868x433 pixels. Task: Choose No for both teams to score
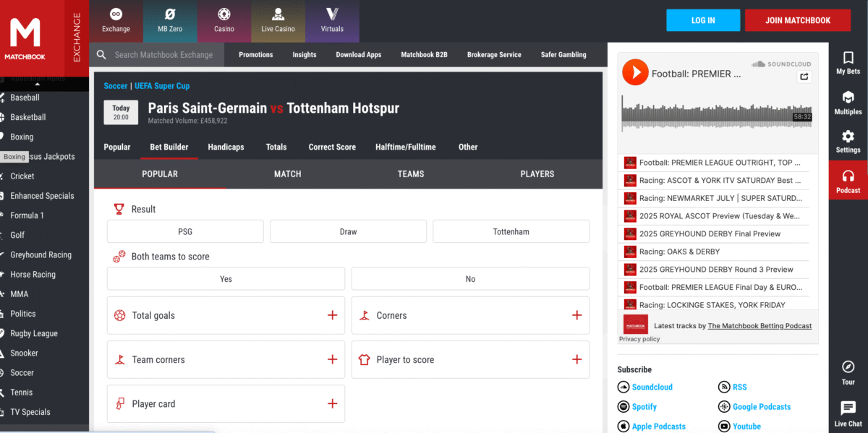(470, 279)
